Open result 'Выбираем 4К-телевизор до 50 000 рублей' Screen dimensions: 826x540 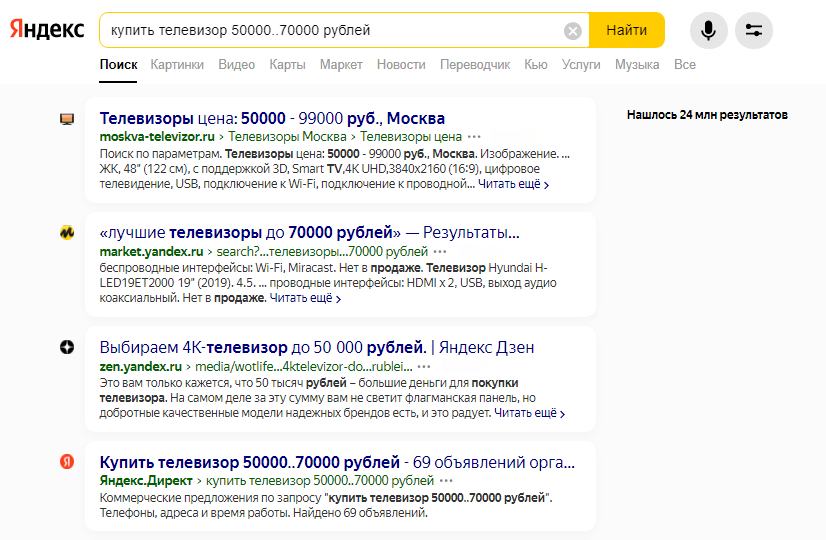tap(317, 347)
